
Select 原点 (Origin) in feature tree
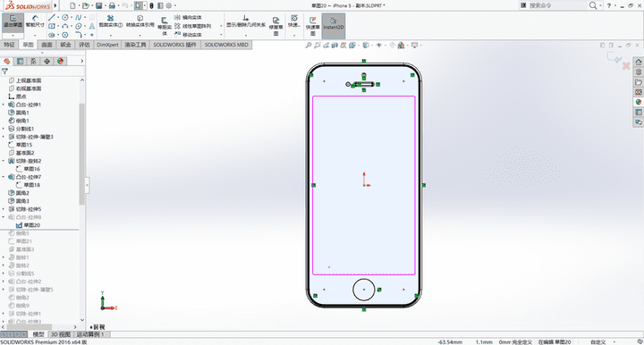click(17, 97)
